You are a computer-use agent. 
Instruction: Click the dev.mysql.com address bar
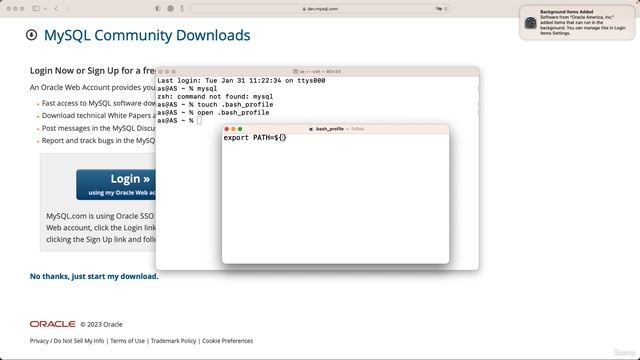pyautogui.click(x=320, y=9)
